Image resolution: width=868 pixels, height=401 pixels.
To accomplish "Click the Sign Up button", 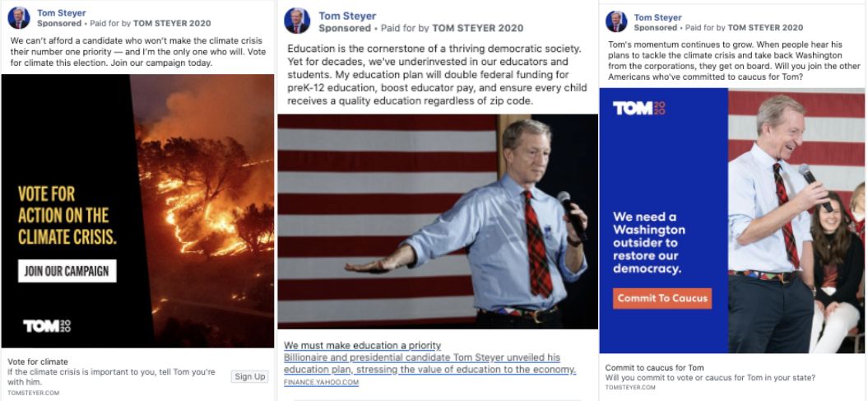I will pyautogui.click(x=249, y=376).
